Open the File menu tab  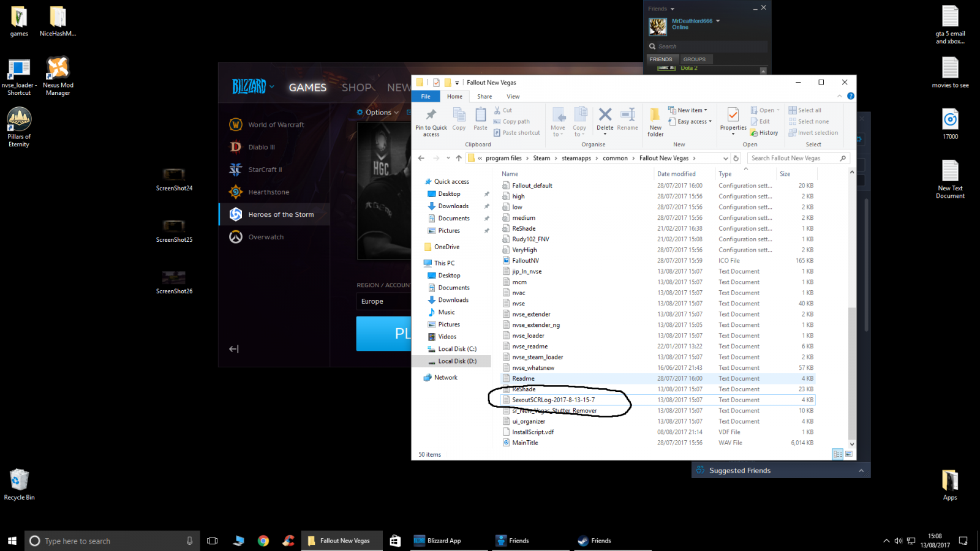[426, 96]
